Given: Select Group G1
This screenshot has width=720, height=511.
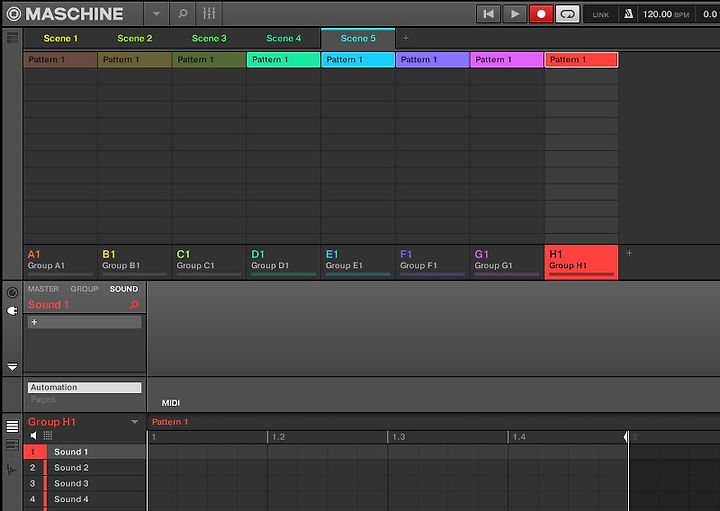Looking at the screenshot, I should 507,262.
